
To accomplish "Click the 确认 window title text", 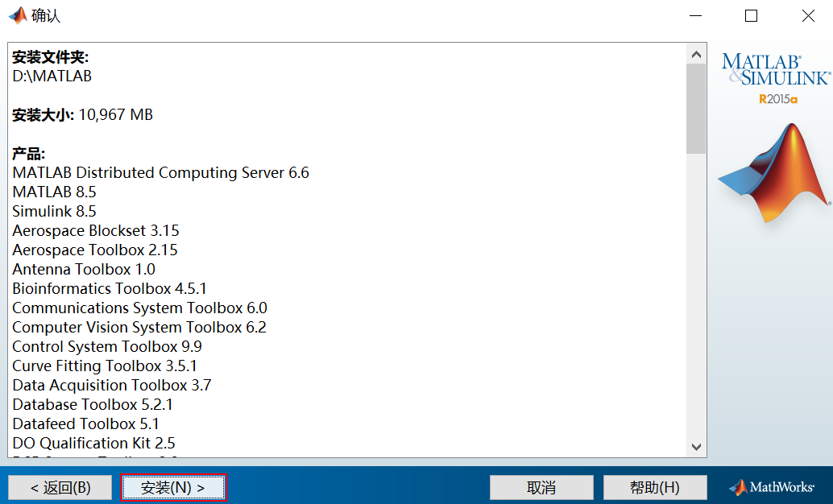I will 46,16.
